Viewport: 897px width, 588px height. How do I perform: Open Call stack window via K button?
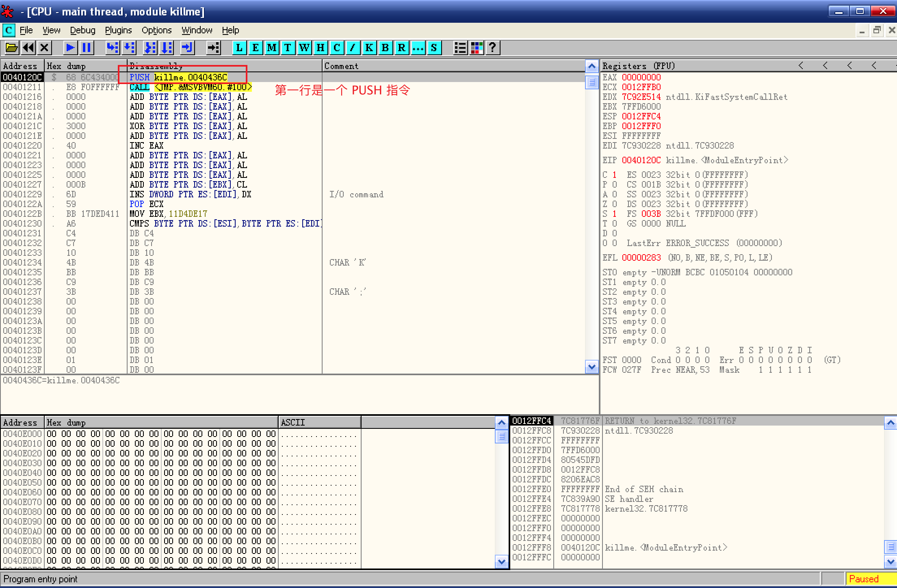pyautogui.click(x=369, y=48)
